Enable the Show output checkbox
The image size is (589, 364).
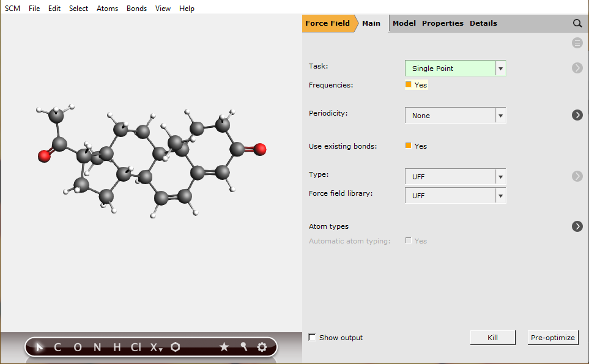point(312,337)
